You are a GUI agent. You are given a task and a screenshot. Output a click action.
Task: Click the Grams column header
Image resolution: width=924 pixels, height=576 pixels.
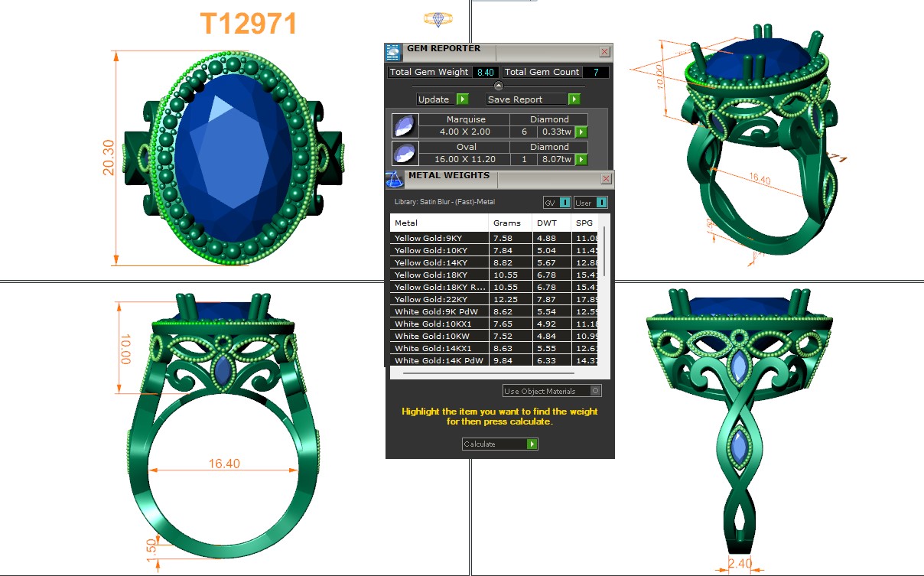(506, 223)
